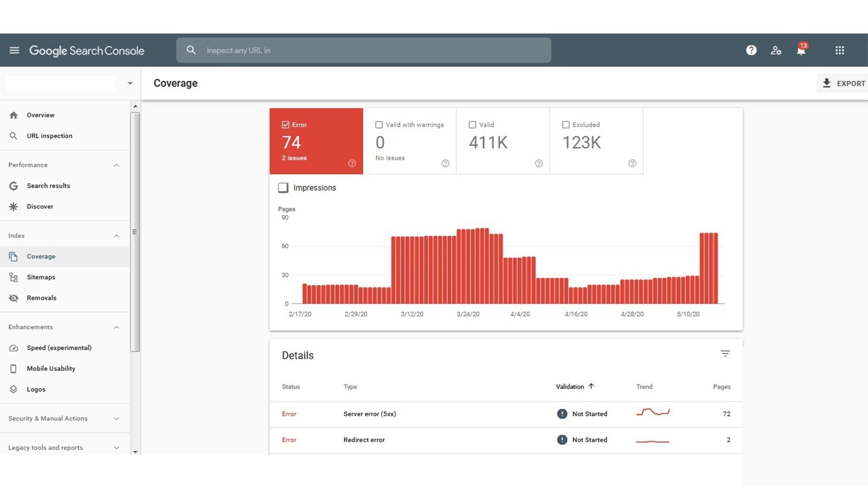
Task: Enable the Valid with warnings checkbox
Action: [379, 125]
